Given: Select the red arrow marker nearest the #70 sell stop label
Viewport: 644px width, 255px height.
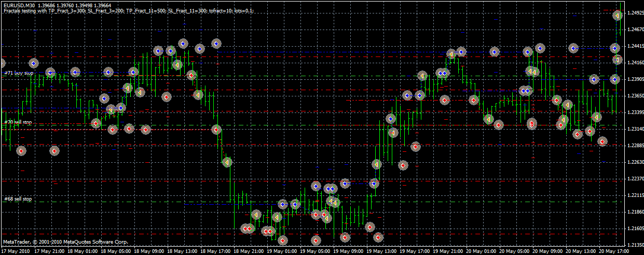Looking at the screenshot, I should [x=95, y=123].
